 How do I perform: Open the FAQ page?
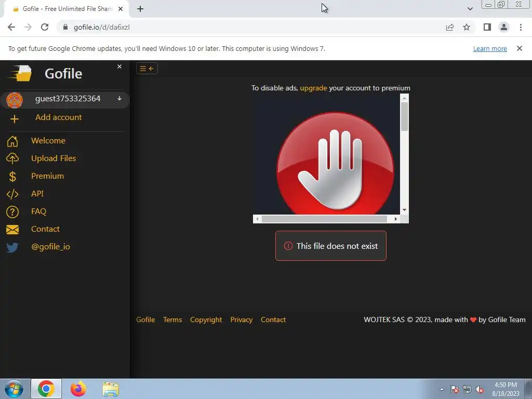38,211
